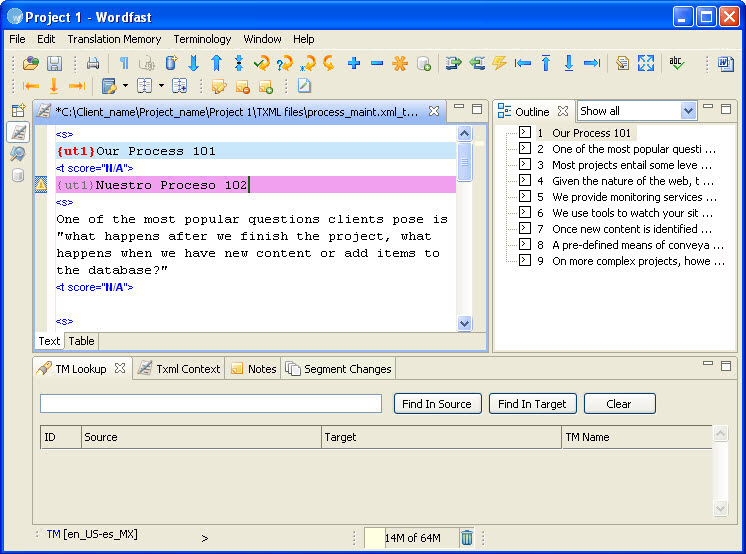The image size is (746, 554).
Task: Click the magnifier search icon in the left sidebar
Action: coord(18,154)
